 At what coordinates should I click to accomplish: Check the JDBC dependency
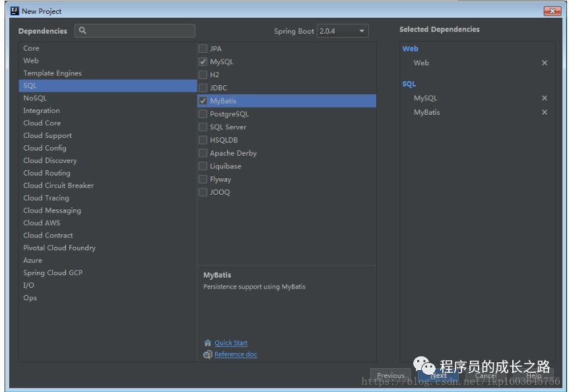(x=203, y=88)
